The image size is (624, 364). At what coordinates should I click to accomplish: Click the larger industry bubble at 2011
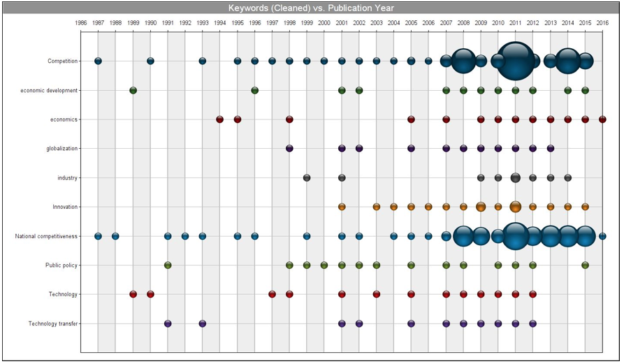[x=516, y=178]
